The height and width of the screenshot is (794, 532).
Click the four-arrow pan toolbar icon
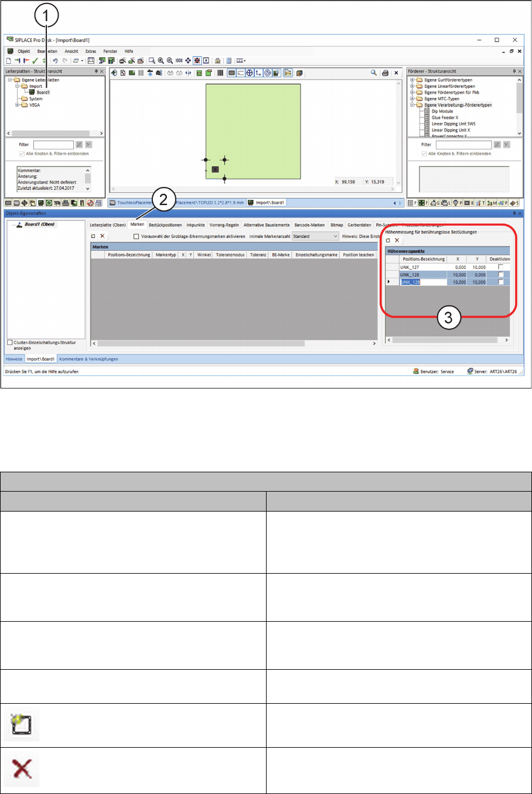coord(188,60)
